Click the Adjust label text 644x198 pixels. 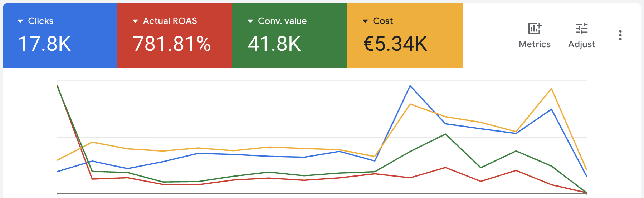click(x=582, y=44)
